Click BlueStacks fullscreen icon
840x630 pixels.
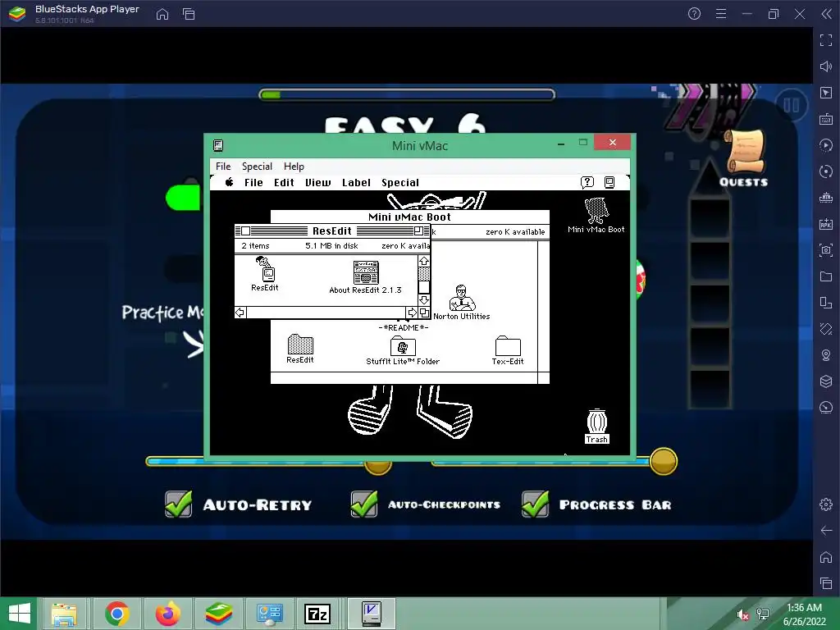point(826,40)
